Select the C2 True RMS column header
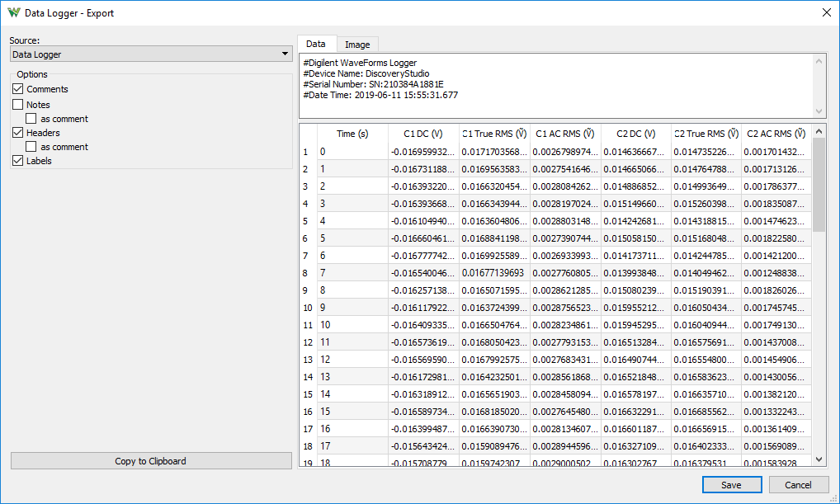This screenshot has width=840, height=504. 706,134
